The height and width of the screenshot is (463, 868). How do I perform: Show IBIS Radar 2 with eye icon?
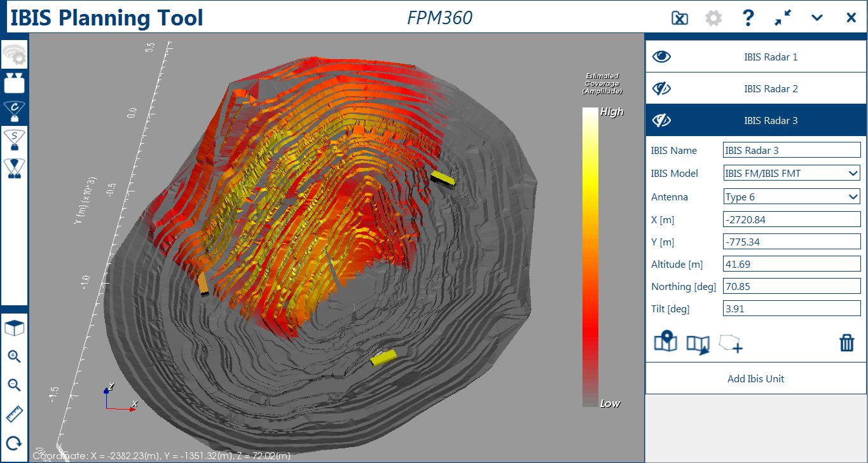pyautogui.click(x=662, y=88)
